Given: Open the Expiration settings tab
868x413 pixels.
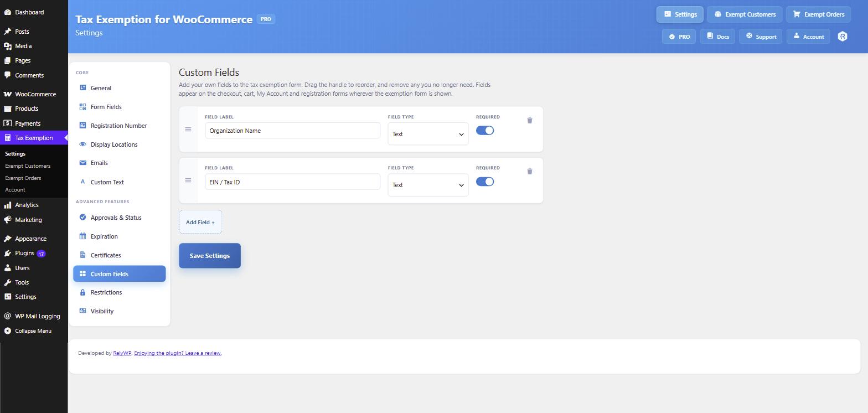Looking at the screenshot, I should click(x=120, y=236).
